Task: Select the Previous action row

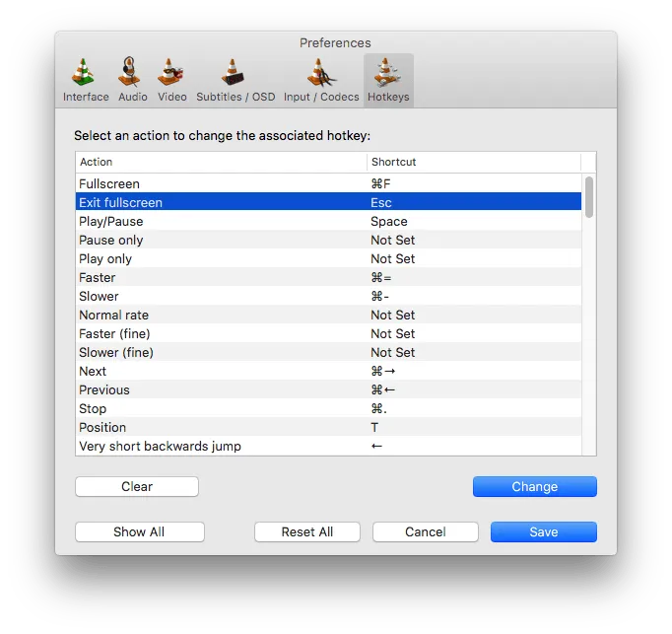Action: click(x=328, y=389)
